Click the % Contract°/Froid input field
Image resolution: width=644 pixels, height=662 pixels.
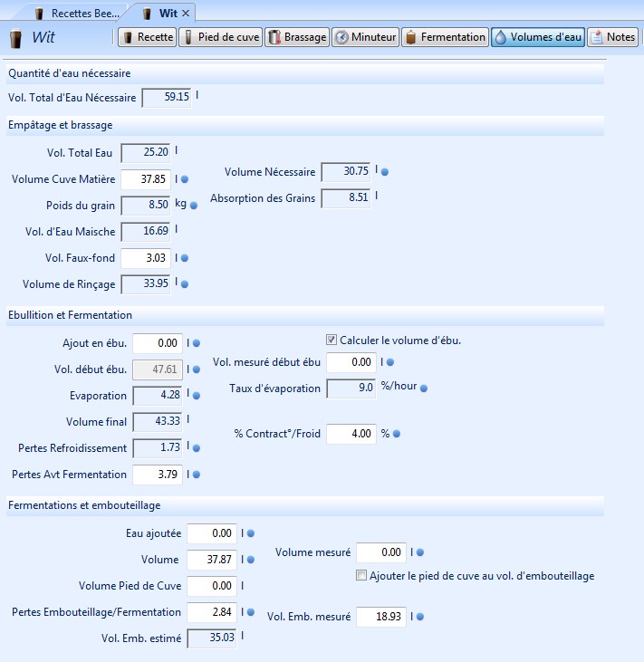[351, 434]
